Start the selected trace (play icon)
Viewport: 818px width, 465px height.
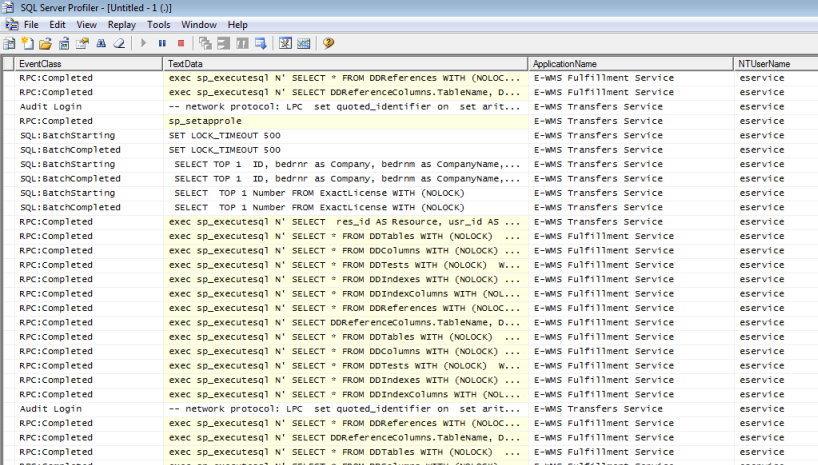[x=143, y=43]
